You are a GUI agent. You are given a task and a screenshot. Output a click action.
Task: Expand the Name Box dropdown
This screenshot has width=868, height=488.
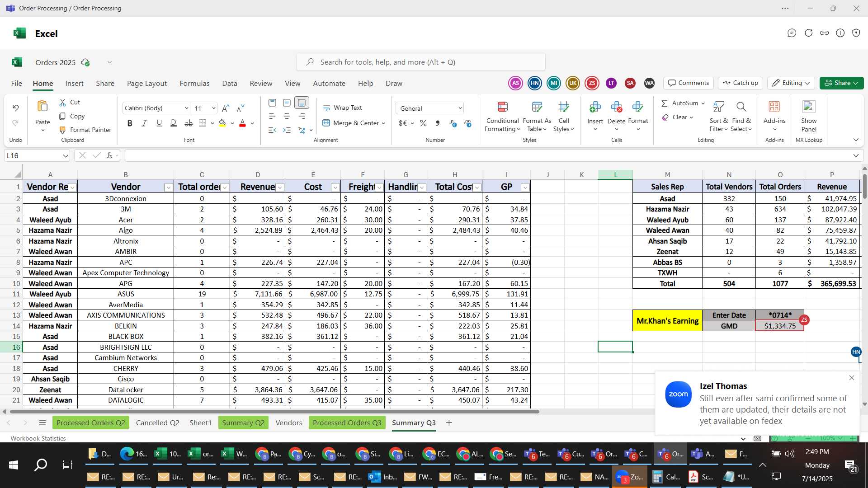[x=66, y=156]
